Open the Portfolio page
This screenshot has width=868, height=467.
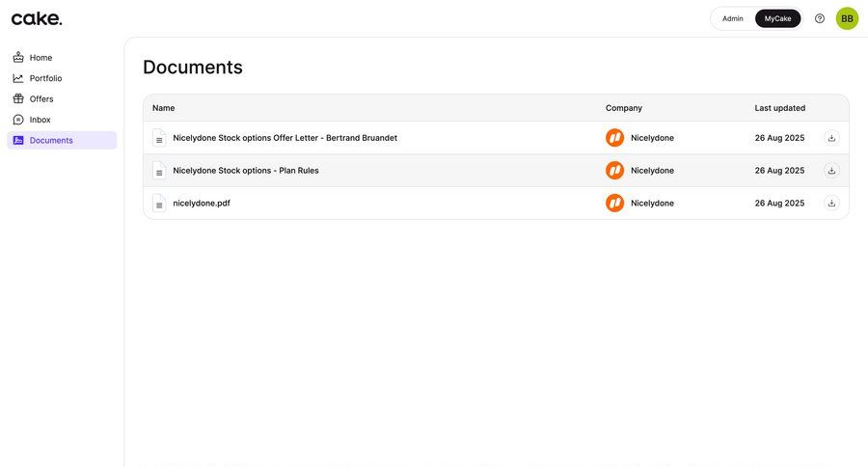coord(45,78)
